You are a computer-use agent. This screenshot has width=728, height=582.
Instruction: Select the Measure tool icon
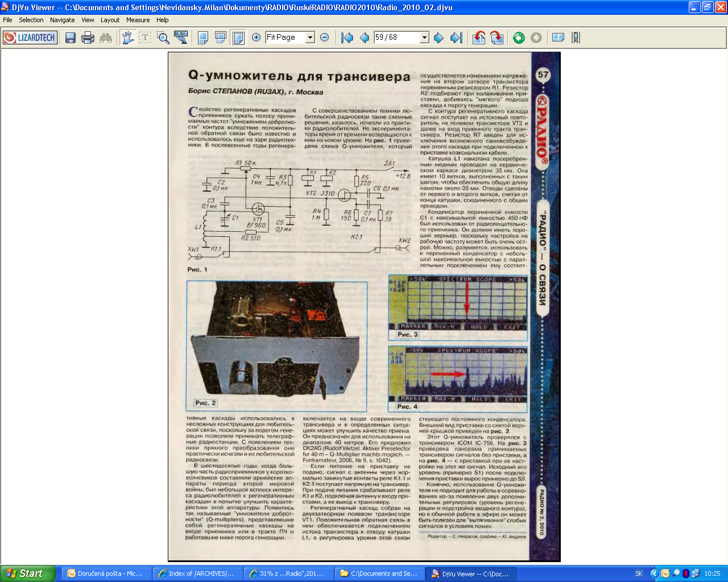(x=181, y=38)
